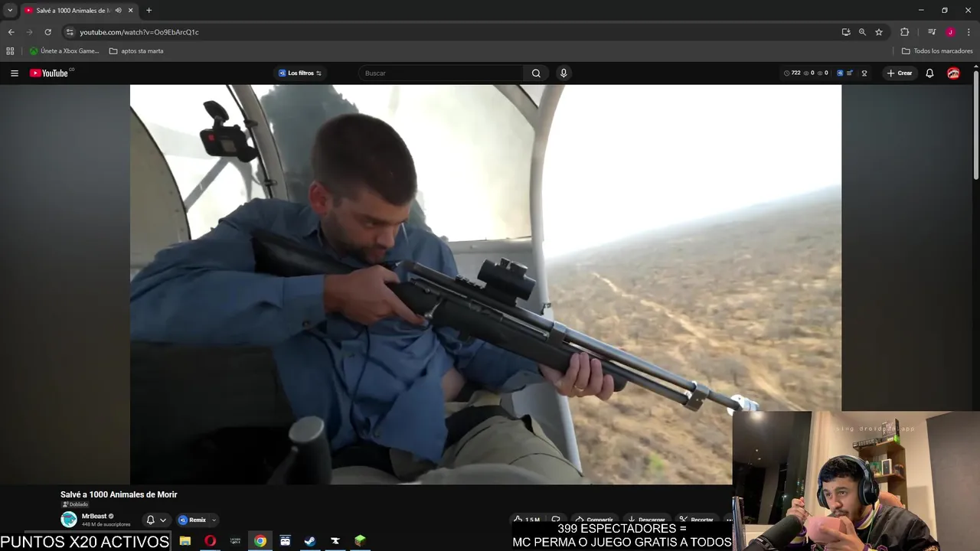Screen dimensions: 980x551
Task: Open media controls icon in toolbar
Action: 932,32
